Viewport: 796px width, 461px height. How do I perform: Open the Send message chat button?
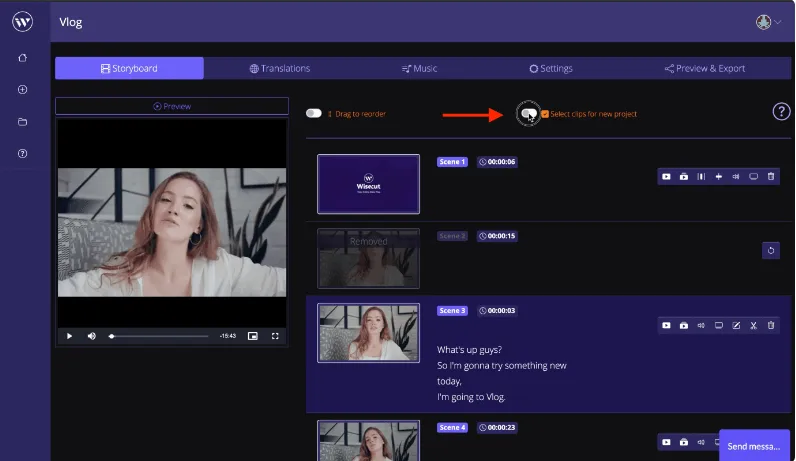[754, 445]
